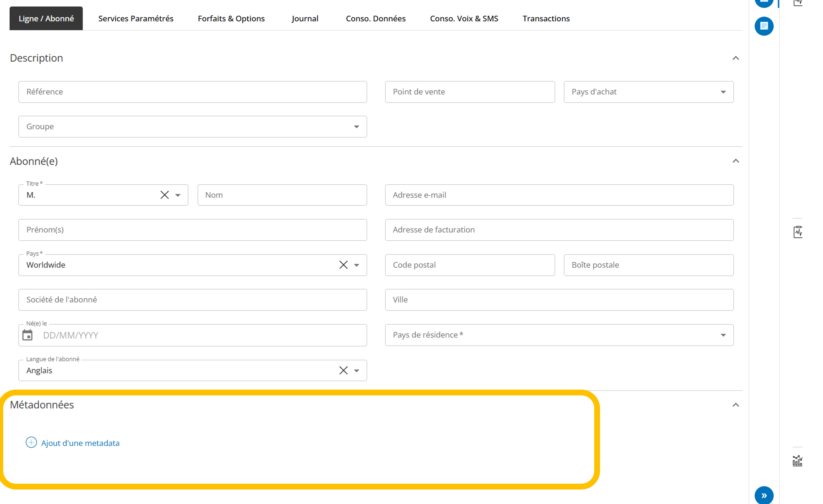Open the Groupe dropdown
Viewport: 823px width, 504px height.
(x=193, y=127)
